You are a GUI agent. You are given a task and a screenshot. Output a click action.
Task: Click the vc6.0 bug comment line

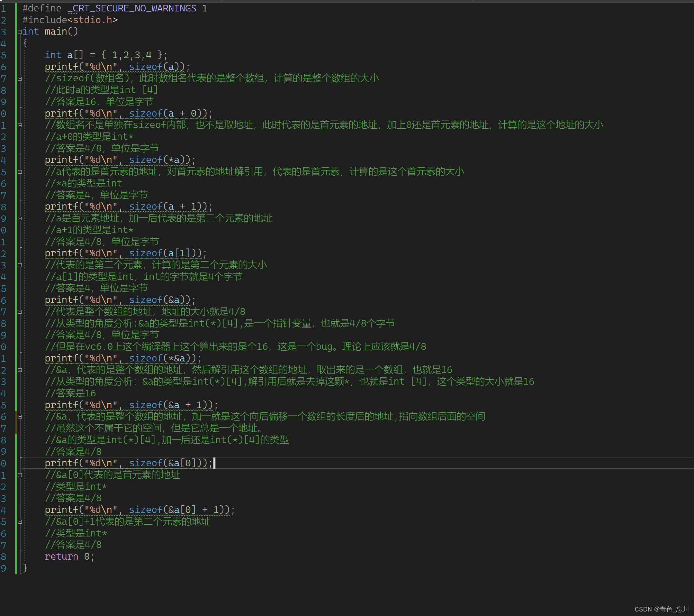coord(235,347)
